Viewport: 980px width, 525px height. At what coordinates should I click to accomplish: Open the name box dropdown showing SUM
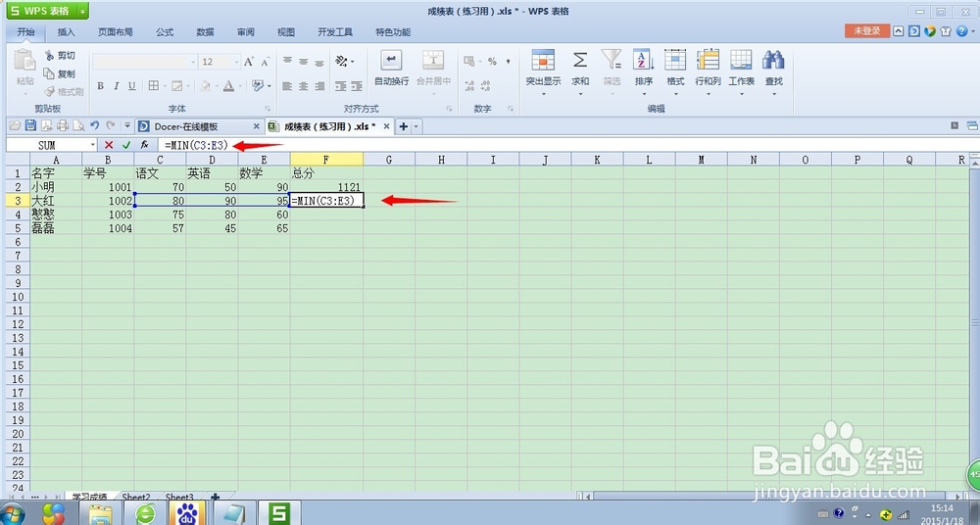(92, 145)
